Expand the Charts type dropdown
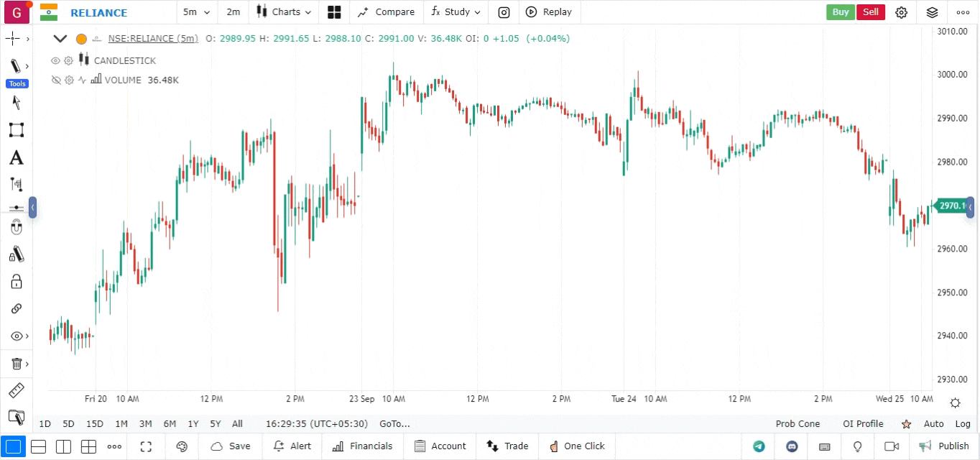 tap(285, 12)
